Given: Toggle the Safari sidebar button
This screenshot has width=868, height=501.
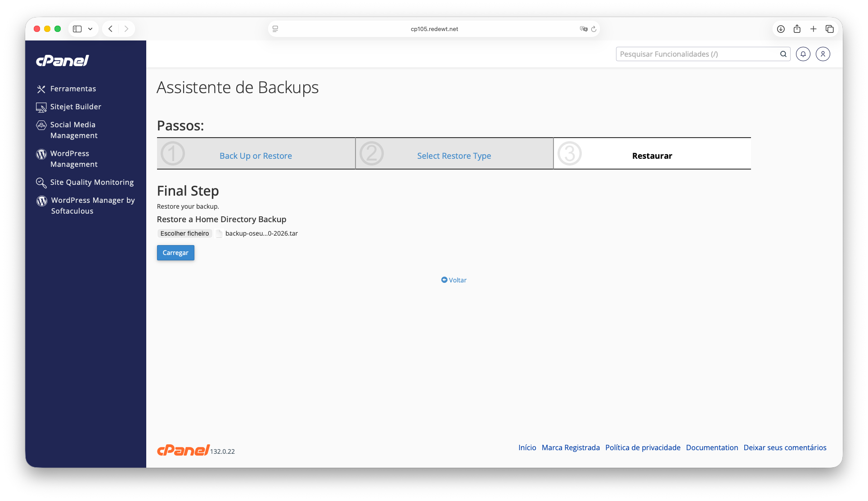Looking at the screenshot, I should (x=77, y=29).
